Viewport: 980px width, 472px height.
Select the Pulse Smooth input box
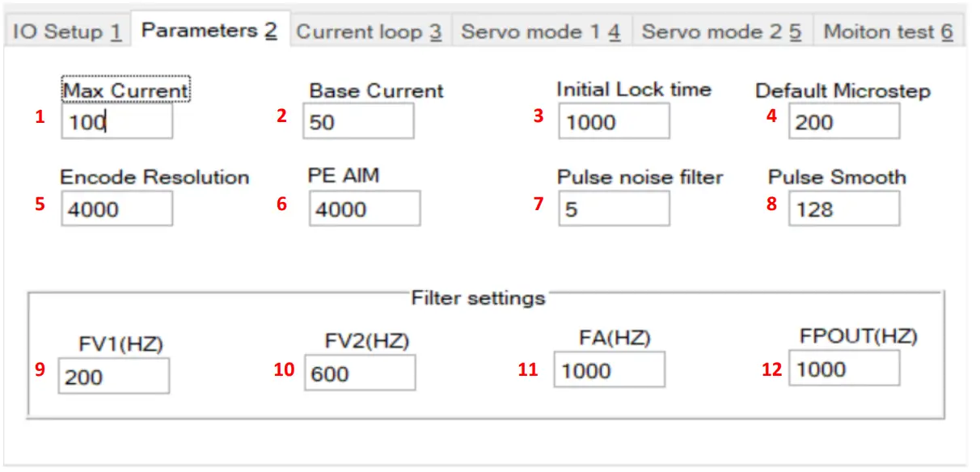(x=843, y=209)
